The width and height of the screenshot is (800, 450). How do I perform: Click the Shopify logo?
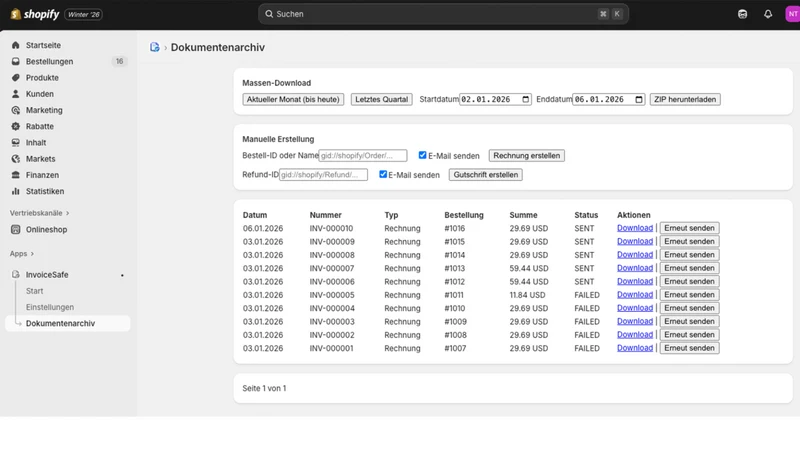[x=35, y=14]
